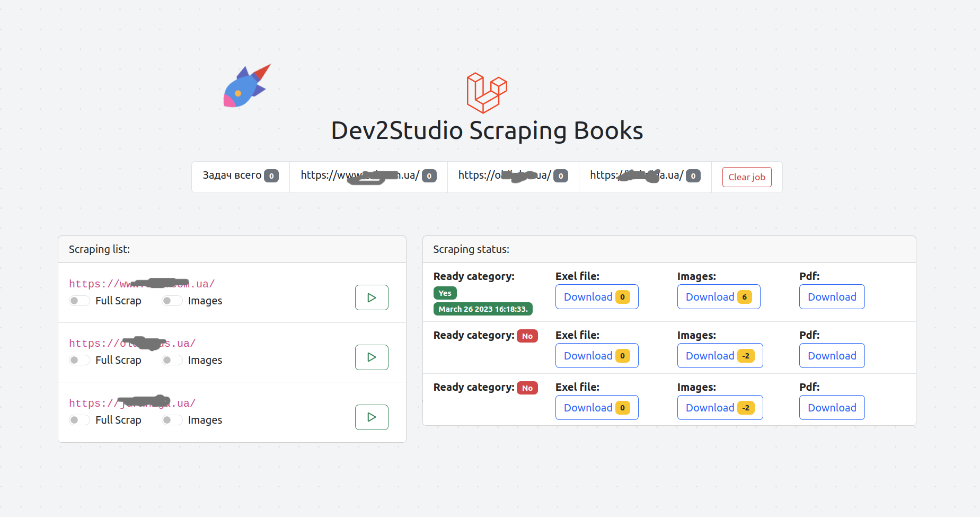Turn on Full Scrap for third site
980x517 pixels.
click(x=80, y=420)
